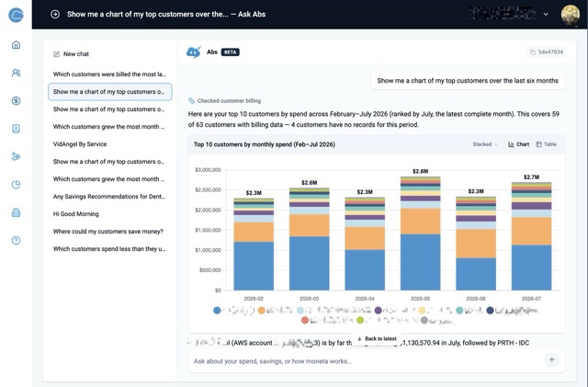Viewport: 588px width, 387px height.
Task: Open the help question mark icon
Action: tap(16, 241)
